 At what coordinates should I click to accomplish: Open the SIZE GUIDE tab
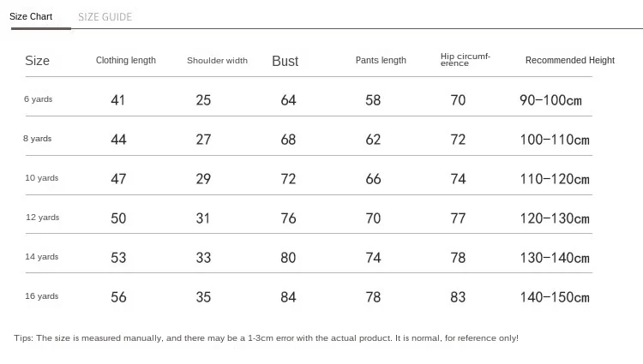pyautogui.click(x=105, y=16)
